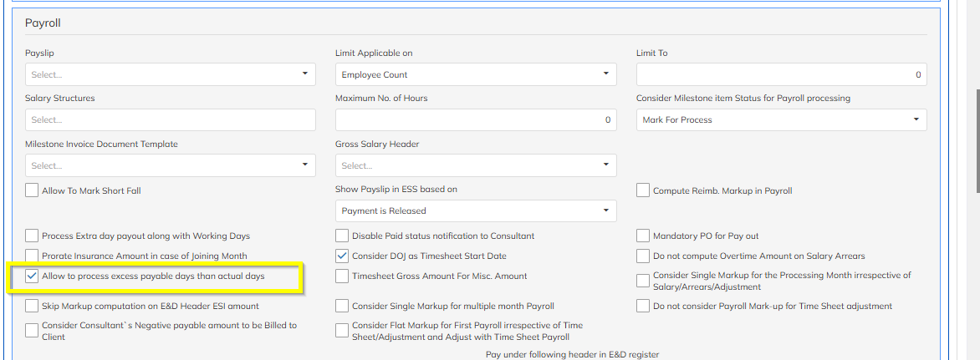The width and height of the screenshot is (980, 360).
Task: Check Compute Reimb. Markup in Payroll
Action: pyautogui.click(x=642, y=190)
